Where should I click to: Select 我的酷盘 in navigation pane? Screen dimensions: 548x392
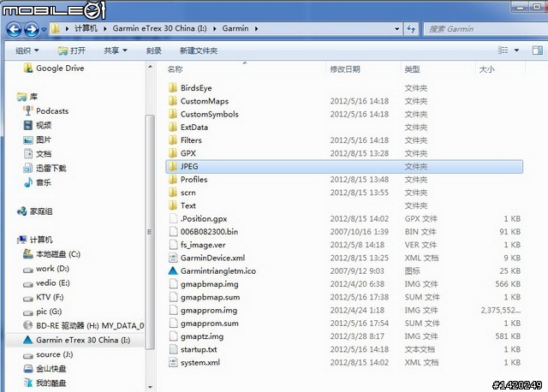tap(45, 383)
